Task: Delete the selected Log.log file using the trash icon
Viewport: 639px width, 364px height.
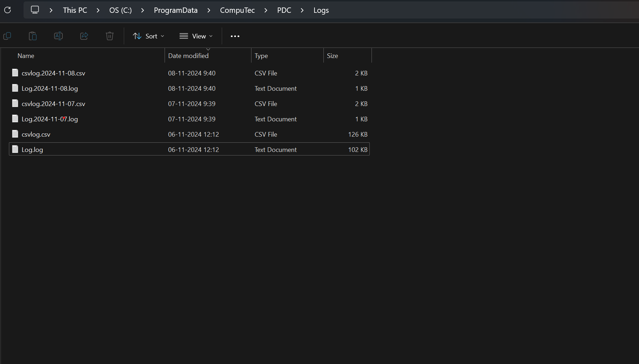Action: pyautogui.click(x=109, y=36)
